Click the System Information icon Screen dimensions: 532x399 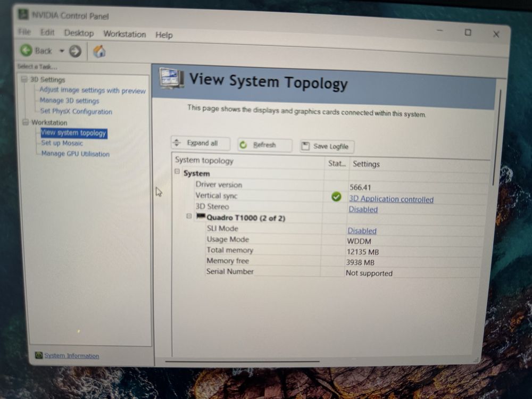pyautogui.click(x=39, y=355)
